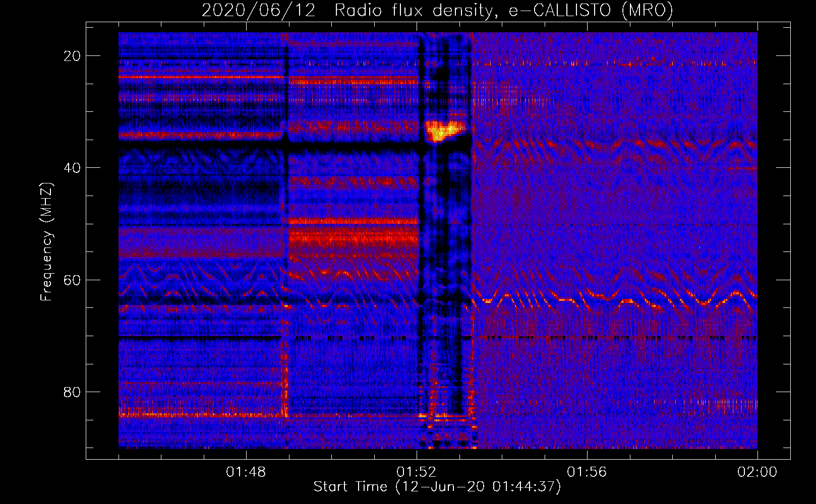
Task: Click the frequency tick label '40'
Action: pos(73,168)
